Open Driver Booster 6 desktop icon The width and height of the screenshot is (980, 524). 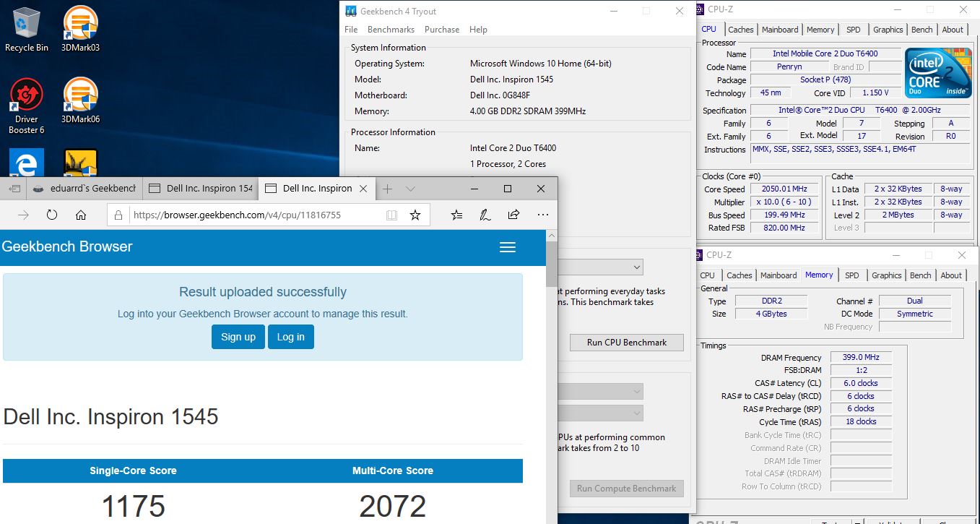coord(26,106)
